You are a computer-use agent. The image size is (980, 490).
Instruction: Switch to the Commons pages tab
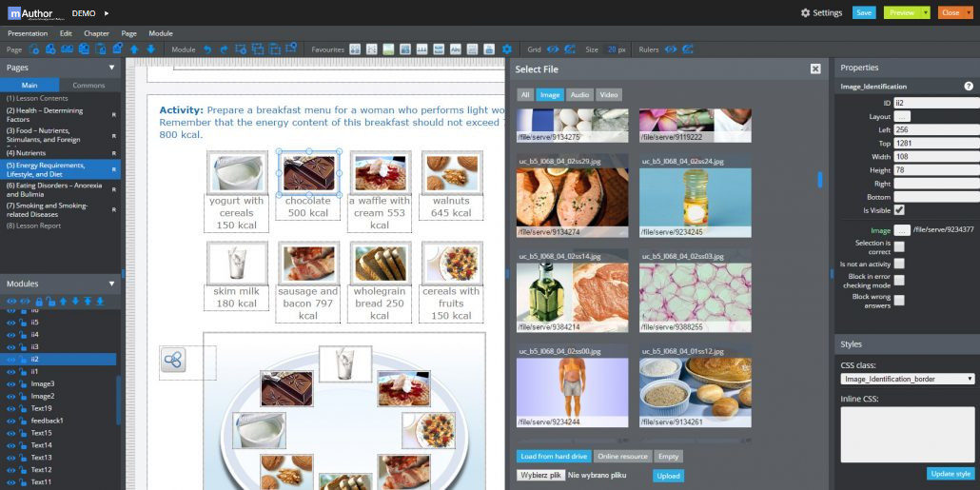(88, 85)
